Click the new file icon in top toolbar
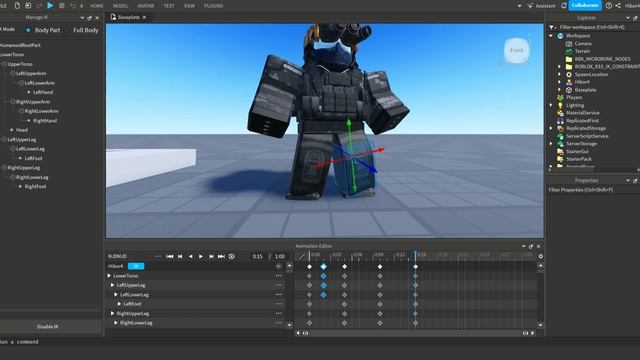 pyautogui.click(x=17, y=6)
